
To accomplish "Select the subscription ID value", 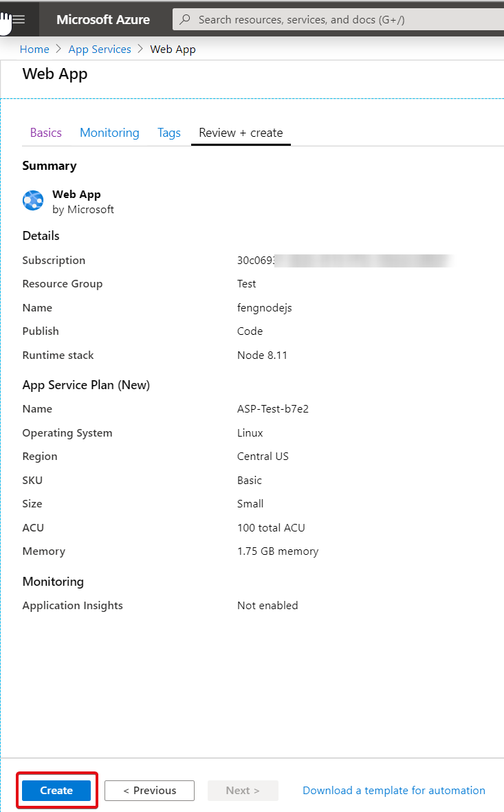I will pos(344,261).
